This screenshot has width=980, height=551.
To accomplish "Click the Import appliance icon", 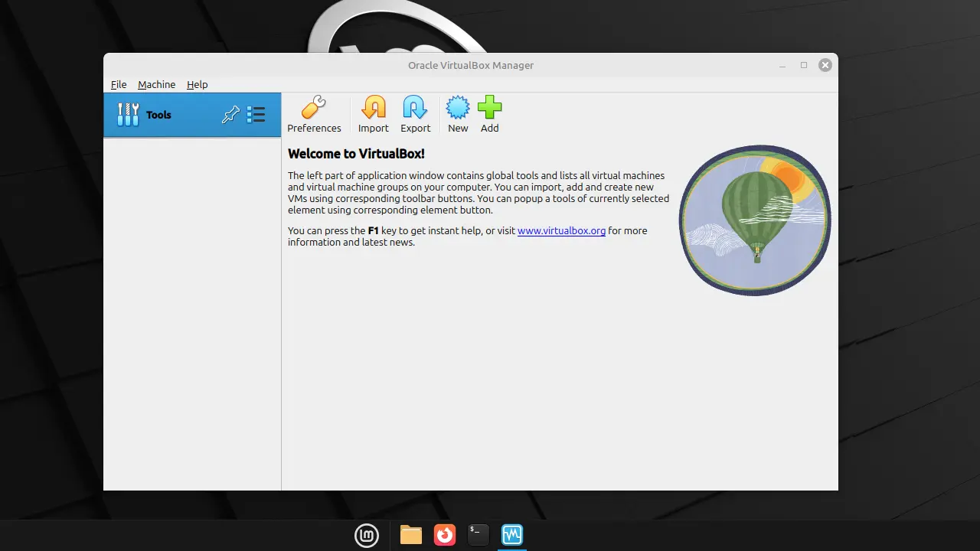I will pyautogui.click(x=374, y=108).
